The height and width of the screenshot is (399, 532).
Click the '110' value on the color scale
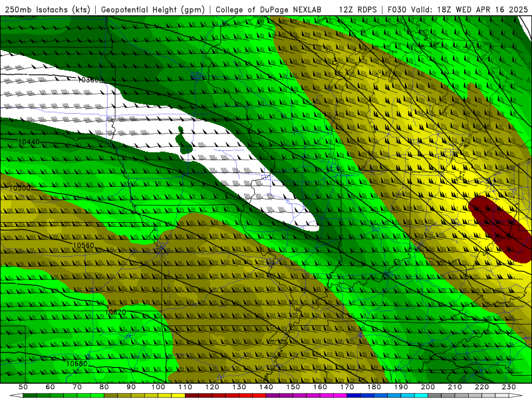(186, 387)
